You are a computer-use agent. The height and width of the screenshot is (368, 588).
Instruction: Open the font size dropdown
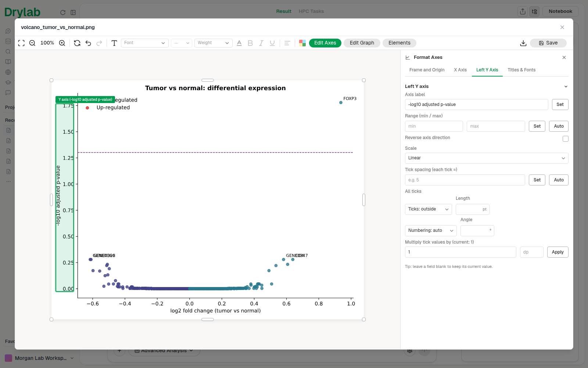182,43
